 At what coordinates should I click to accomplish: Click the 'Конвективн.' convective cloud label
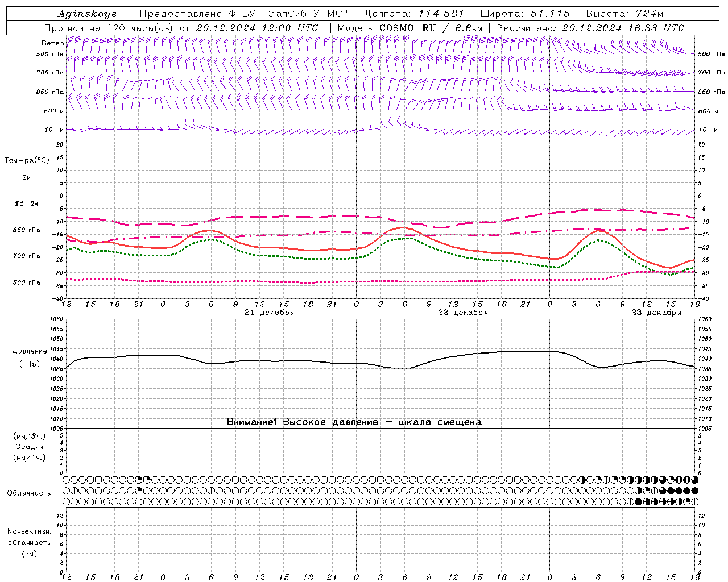(29, 531)
